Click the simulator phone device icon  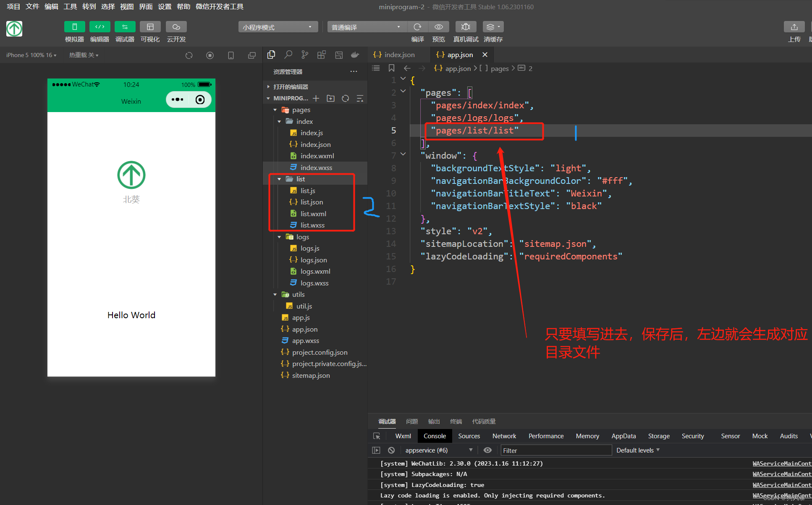pos(231,55)
